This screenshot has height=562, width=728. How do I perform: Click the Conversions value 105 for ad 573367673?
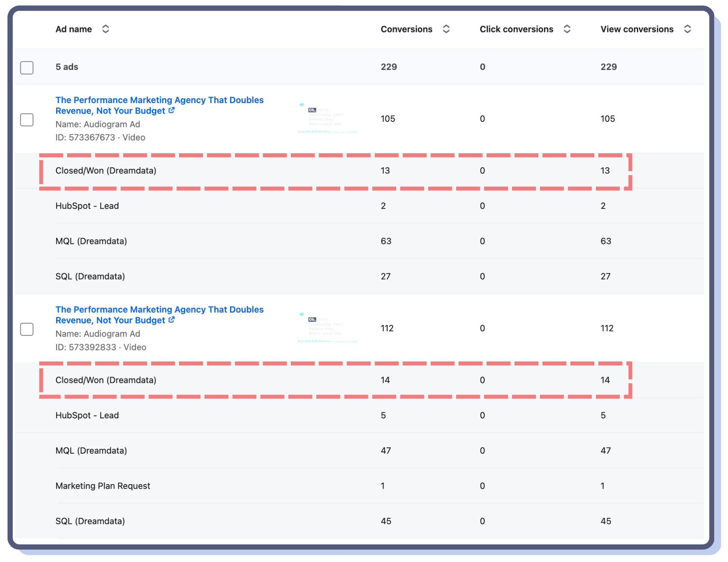pyautogui.click(x=388, y=119)
